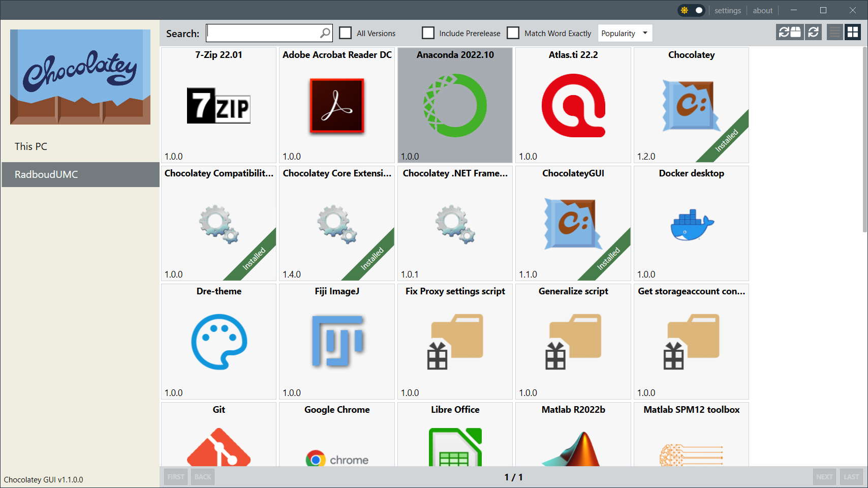This screenshot has width=868, height=488.
Task: Open the ChocolateyGUI package icon
Action: (573, 224)
